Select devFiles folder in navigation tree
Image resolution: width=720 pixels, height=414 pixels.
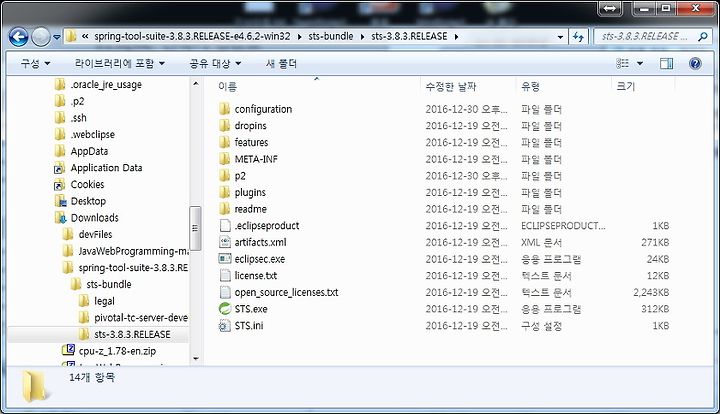[95, 234]
